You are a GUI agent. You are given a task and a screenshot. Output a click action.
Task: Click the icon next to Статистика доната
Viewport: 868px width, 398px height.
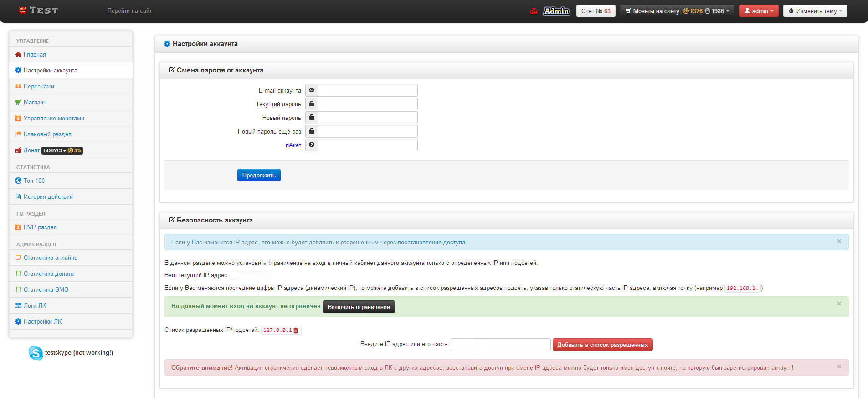click(18, 274)
